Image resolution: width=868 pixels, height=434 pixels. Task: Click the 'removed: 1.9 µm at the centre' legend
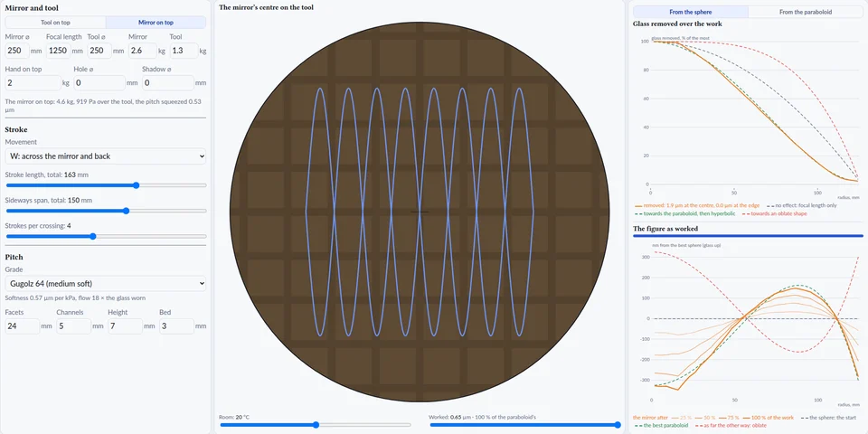(697, 205)
